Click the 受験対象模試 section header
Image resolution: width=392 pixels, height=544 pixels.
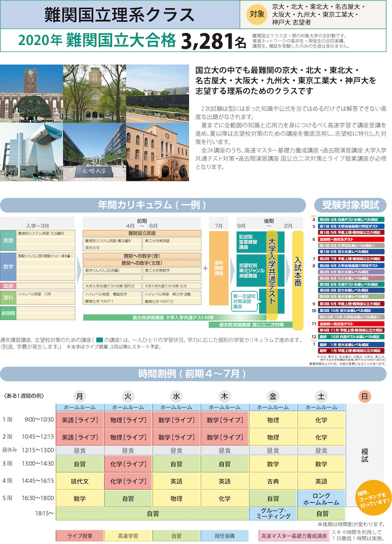pos(350,205)
